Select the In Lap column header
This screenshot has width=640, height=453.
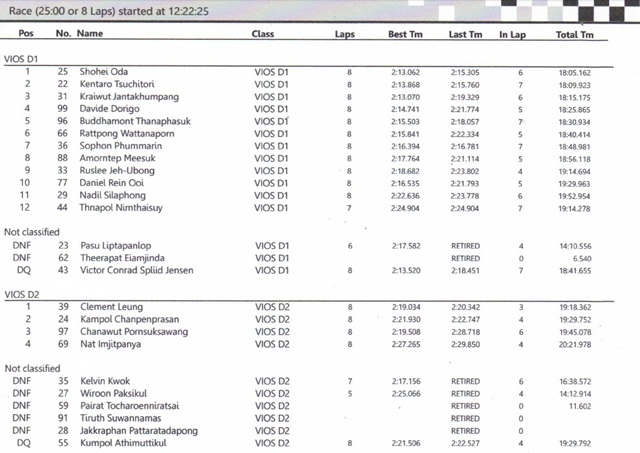(513, 35)
